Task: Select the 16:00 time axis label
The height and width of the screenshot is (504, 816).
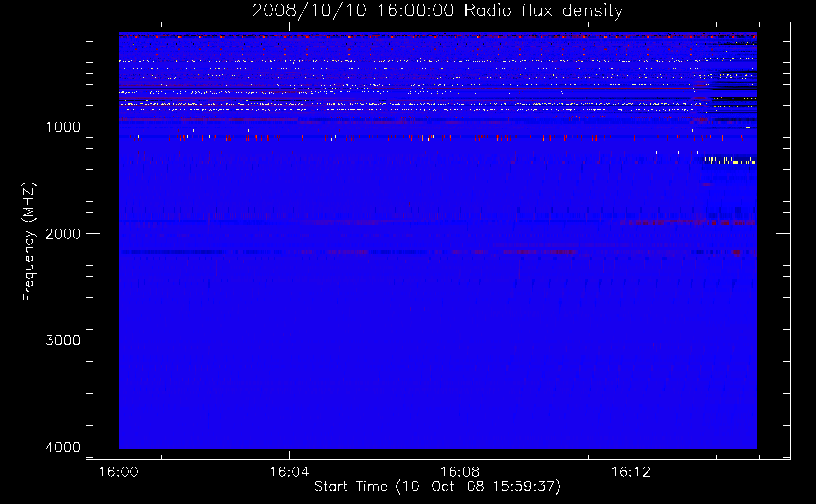Action: coord(119,472)
